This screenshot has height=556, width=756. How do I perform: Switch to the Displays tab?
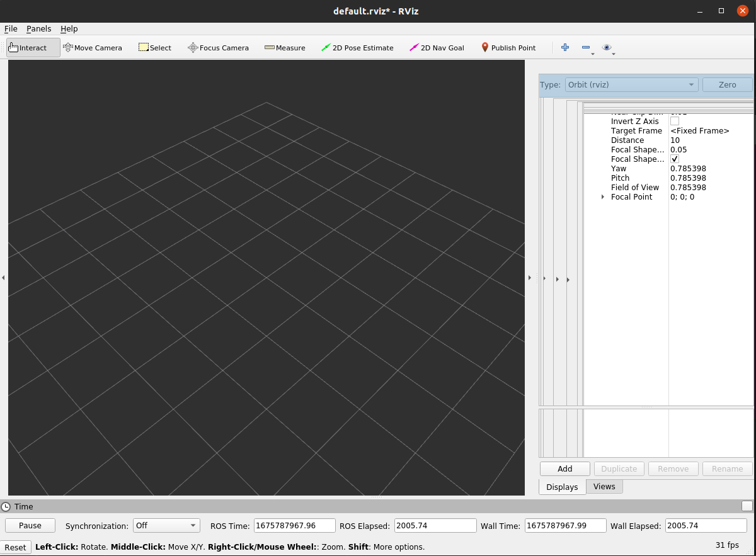[x=562, y=487]
